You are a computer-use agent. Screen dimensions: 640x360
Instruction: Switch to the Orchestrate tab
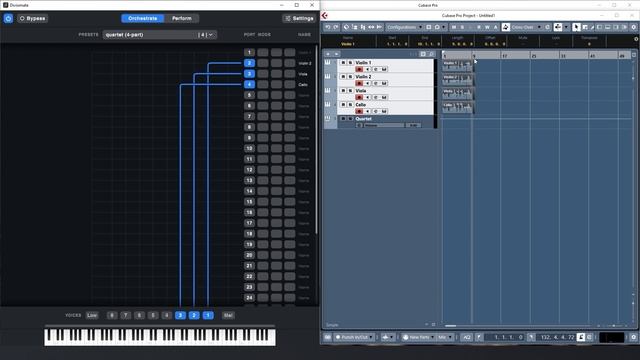click(x=142, y=18)
